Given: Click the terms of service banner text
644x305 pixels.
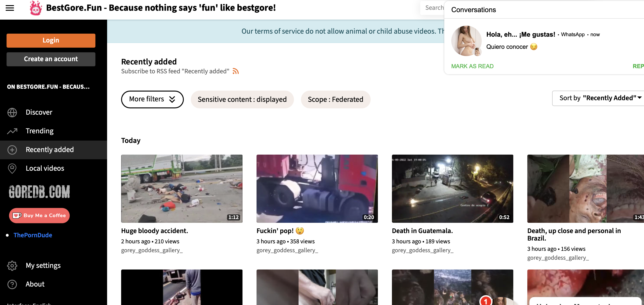Looking at the screenshot, I should (343, 31).
